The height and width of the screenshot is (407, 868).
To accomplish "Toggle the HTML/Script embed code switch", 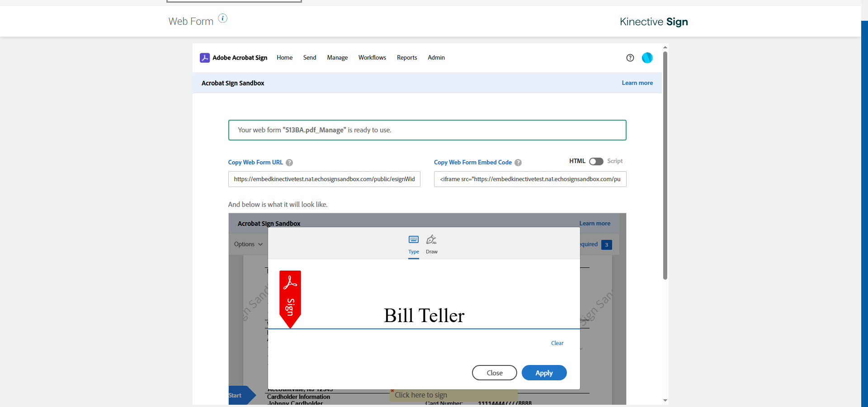I will click(596, 161).
